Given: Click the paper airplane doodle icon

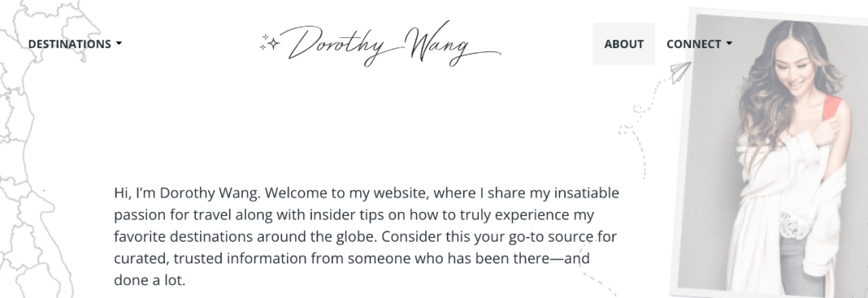Looking at the screenshot, I should pyautogui.click(x=681, y=71).
